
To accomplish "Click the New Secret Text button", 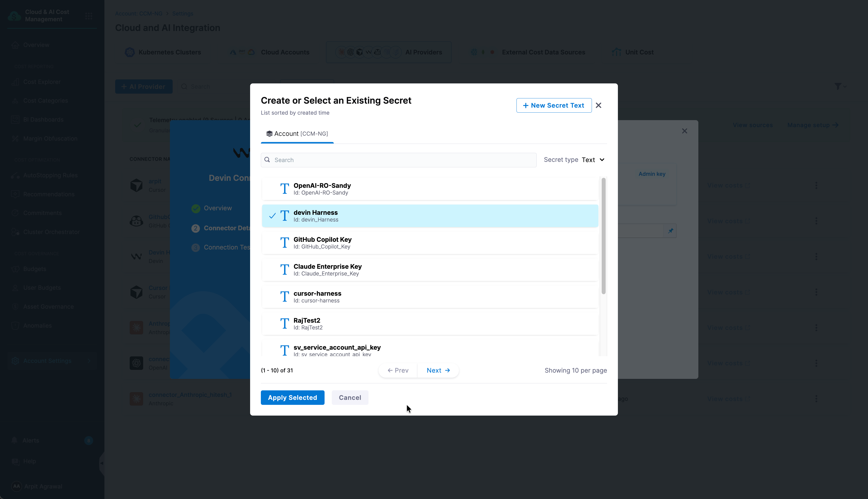I will coord(554,105).
